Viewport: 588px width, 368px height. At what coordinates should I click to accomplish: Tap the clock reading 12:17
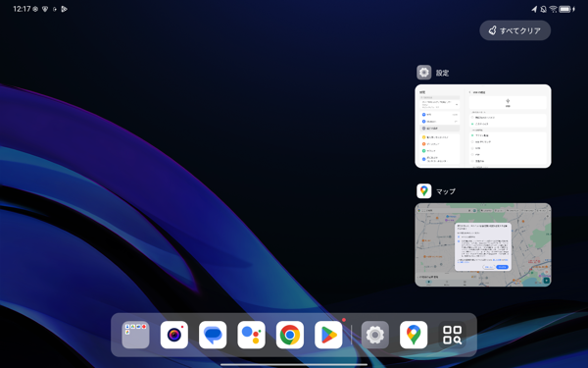click(x=22, y=9)
